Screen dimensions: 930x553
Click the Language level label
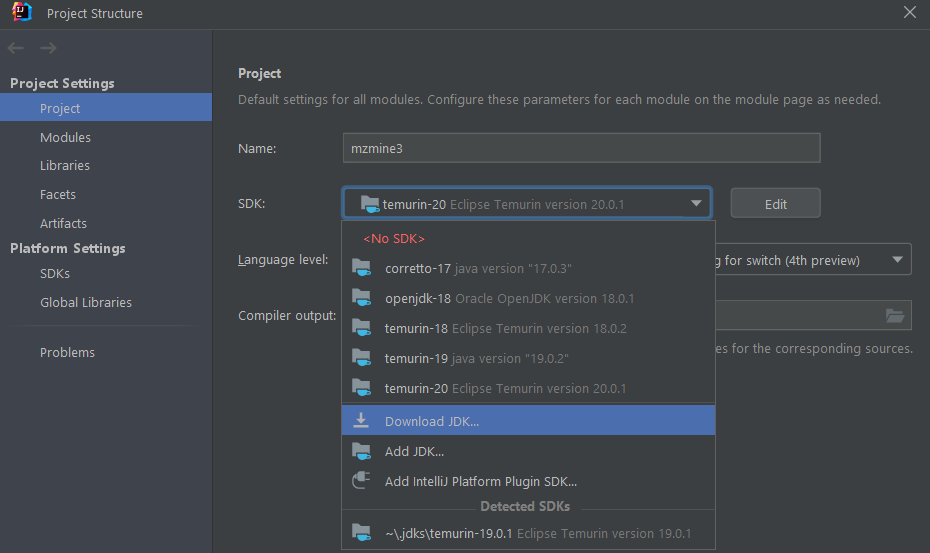[283, 260]
